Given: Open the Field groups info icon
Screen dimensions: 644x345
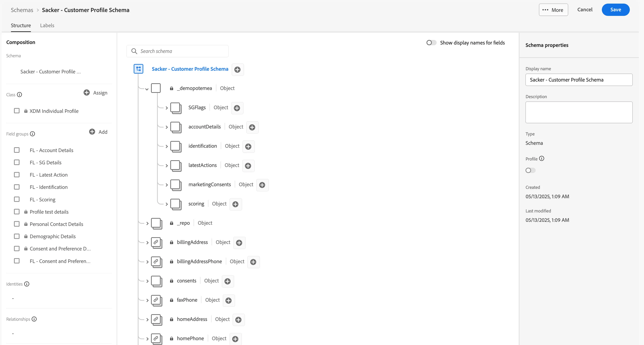Looking at the screenshot, I should (32, 134).
